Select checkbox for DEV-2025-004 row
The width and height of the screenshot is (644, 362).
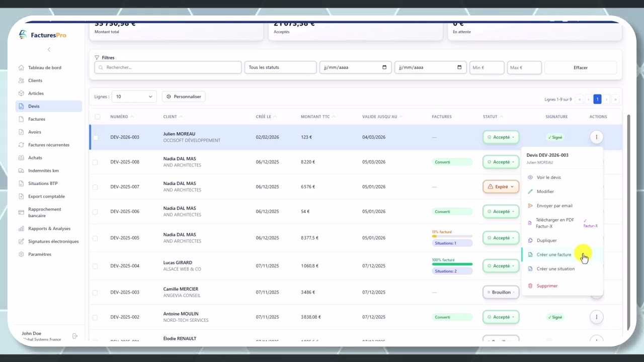[x=95, y=266]
